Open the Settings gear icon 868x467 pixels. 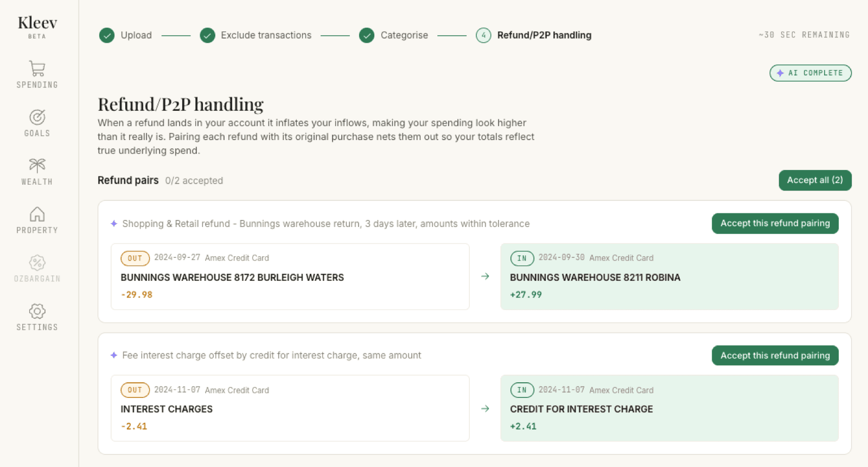(x=37, y=311)
